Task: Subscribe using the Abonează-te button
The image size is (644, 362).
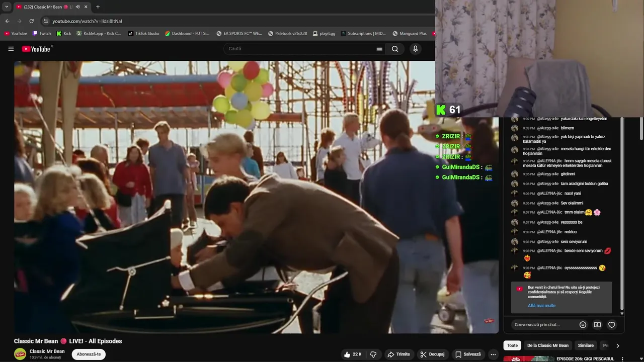Action: 89,354
